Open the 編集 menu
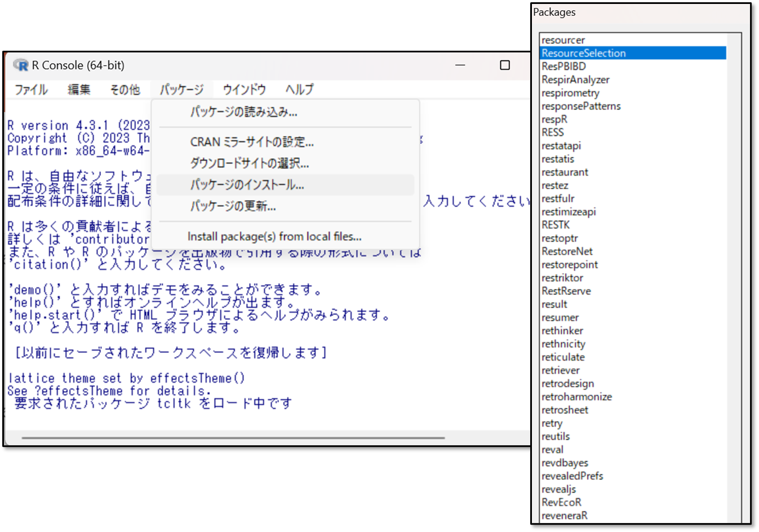The height and width of the screenshot is (532, 759). [x=79, y=90]
